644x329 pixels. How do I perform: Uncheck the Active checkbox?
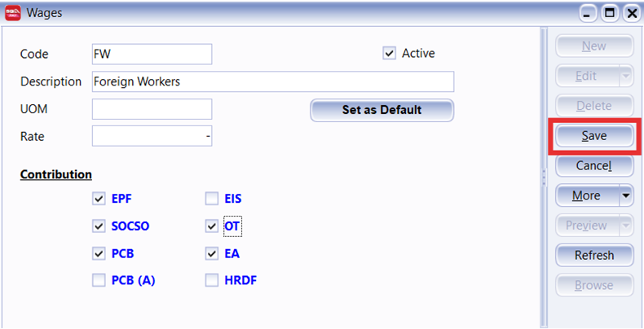[389, 54]
